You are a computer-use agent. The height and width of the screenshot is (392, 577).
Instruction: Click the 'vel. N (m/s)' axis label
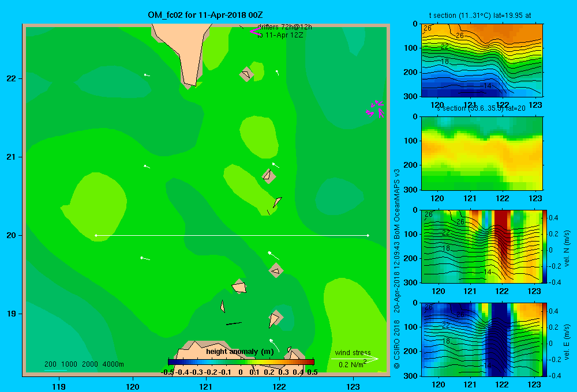point(567,248)
